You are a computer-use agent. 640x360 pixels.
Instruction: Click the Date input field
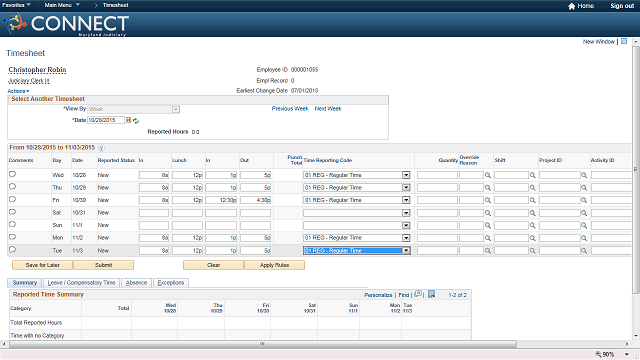tap(106, 120)
